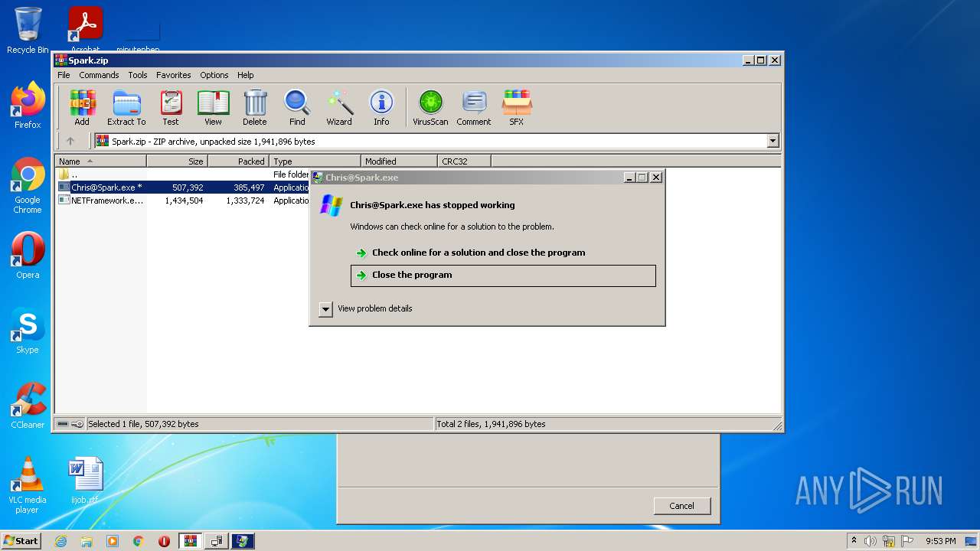Go up one folder level arrow
Screen dimensions: 980x551
coord(70,141)
